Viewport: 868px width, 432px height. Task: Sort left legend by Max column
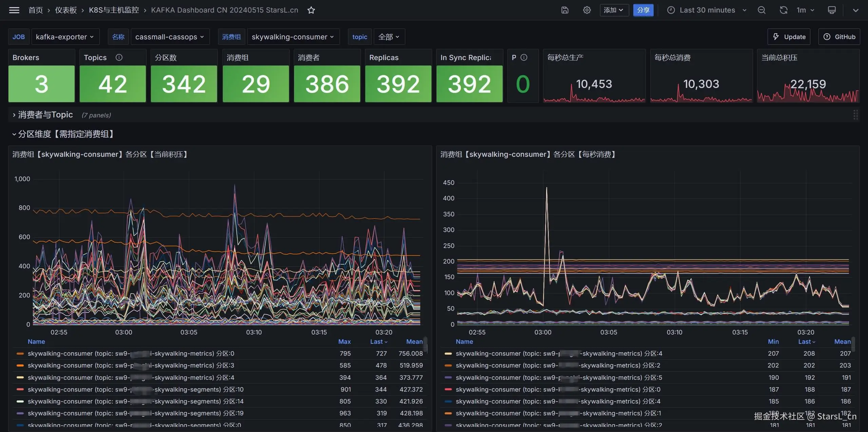[344, 341]
